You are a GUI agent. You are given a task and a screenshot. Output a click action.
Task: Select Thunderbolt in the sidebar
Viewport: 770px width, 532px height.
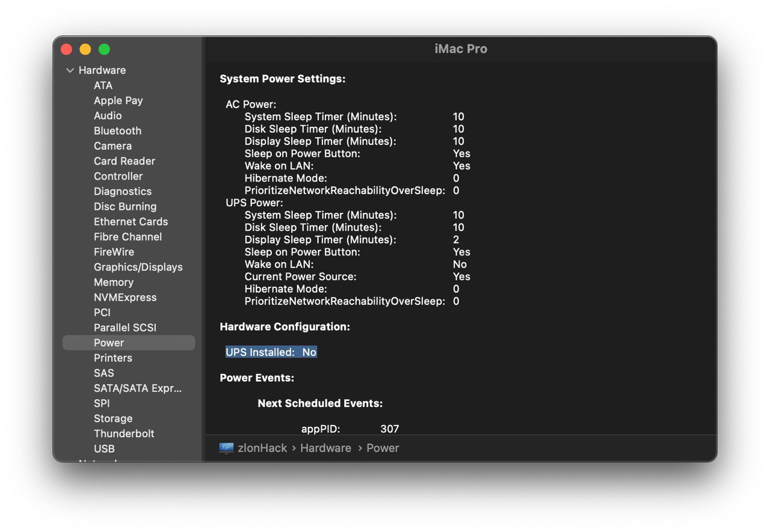[x=124, y=433]
